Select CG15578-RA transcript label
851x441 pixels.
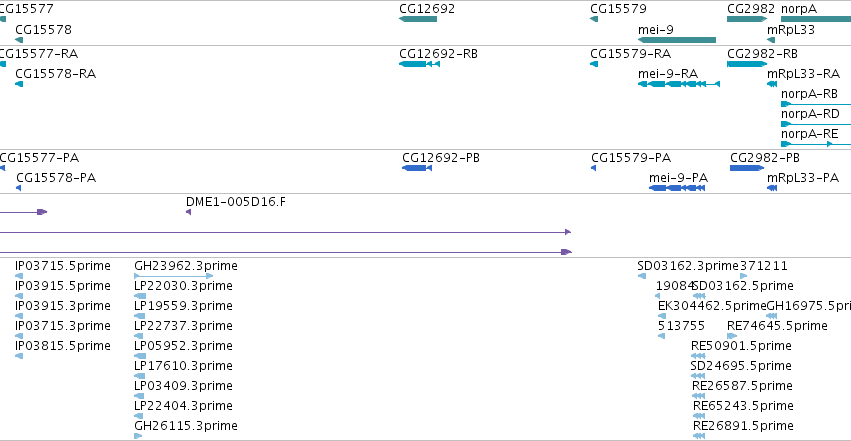pos(55,74)
